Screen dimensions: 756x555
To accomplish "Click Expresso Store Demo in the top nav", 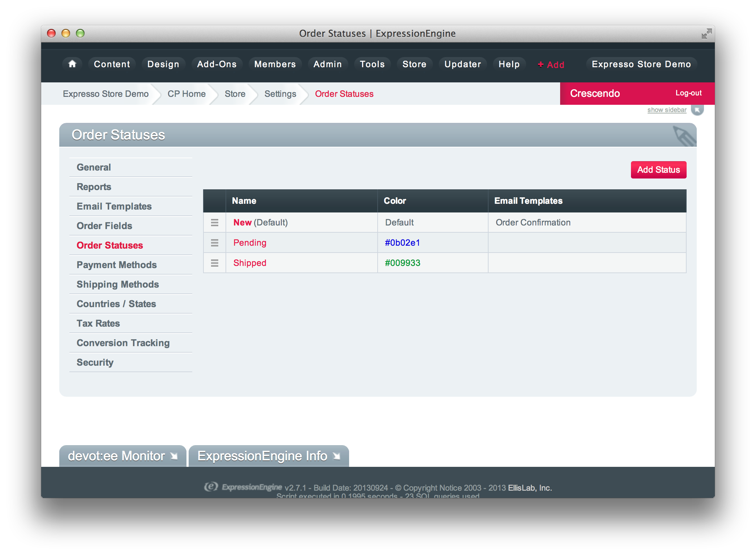I will coord(641,64).
